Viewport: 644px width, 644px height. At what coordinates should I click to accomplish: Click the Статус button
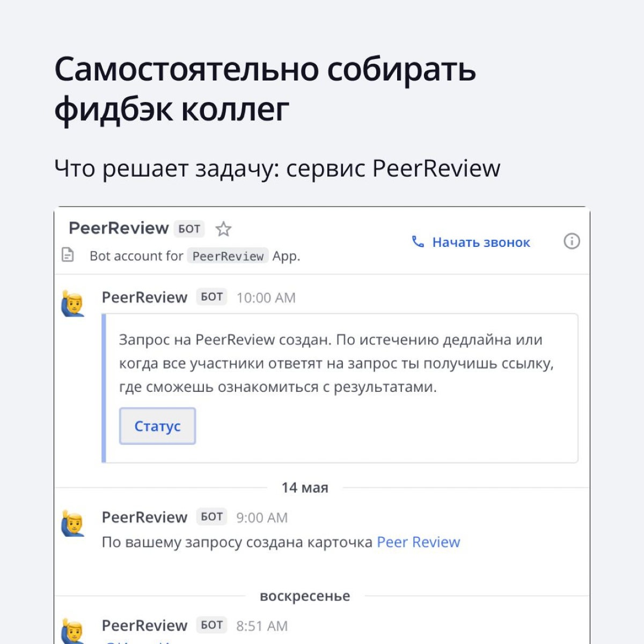point(157,426)
